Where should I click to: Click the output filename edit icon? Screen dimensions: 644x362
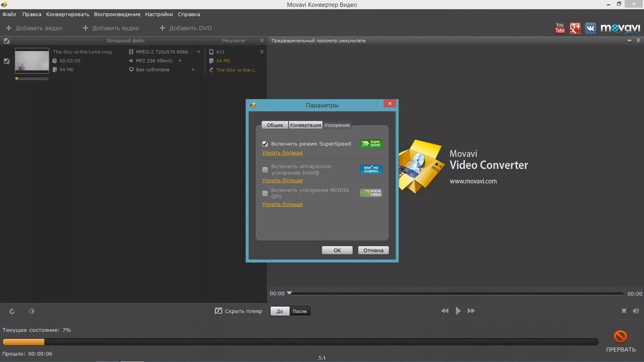211,70
